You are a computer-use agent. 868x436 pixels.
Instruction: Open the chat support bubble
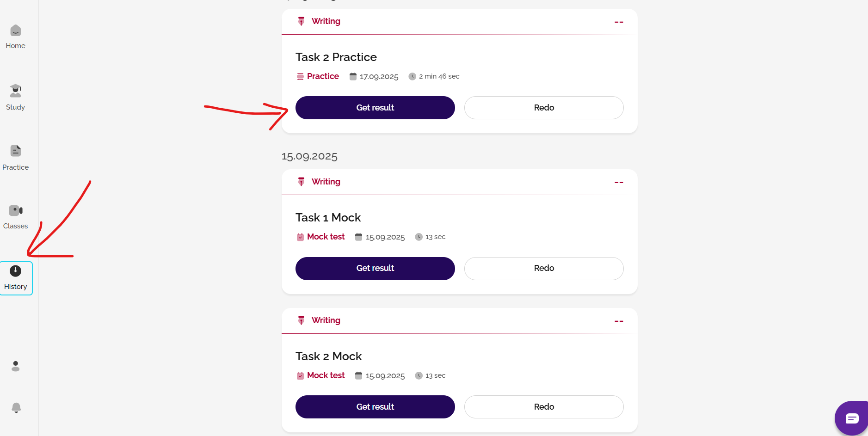pyautogui.click(x=852, y=418)
